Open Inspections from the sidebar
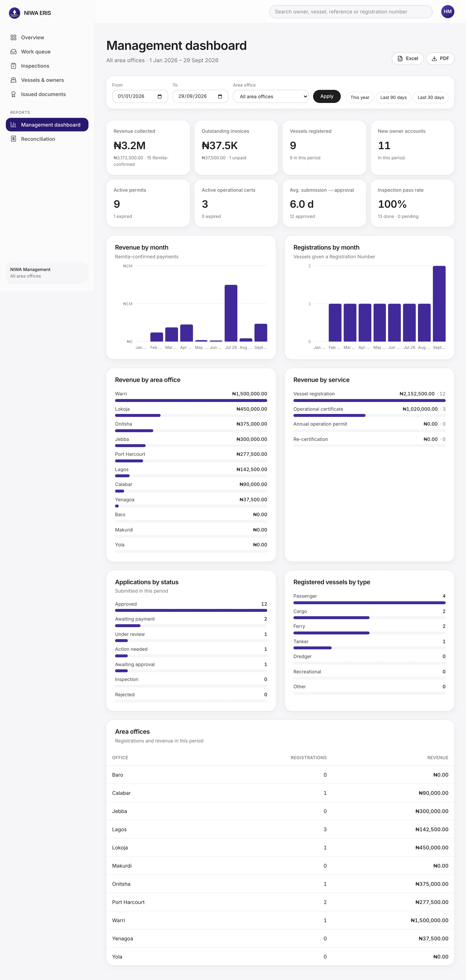The height and width of the screenshot is (980, 466). click(47, 66)
